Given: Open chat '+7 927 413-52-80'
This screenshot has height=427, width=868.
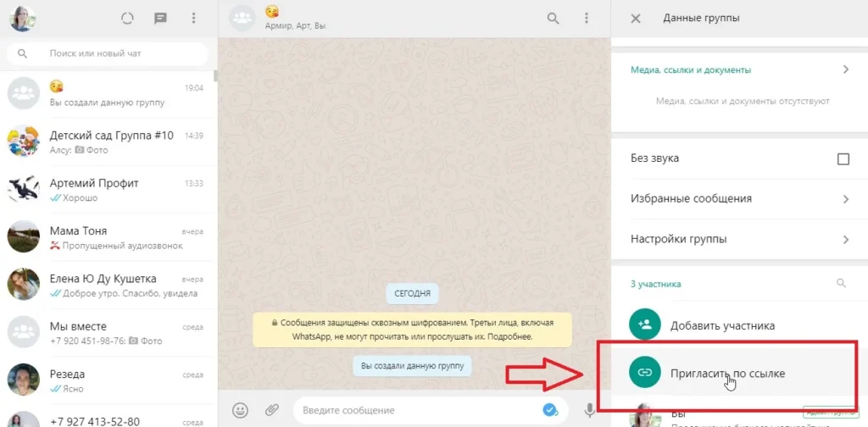Looking at the screenshot, I should tap(107, 416).
